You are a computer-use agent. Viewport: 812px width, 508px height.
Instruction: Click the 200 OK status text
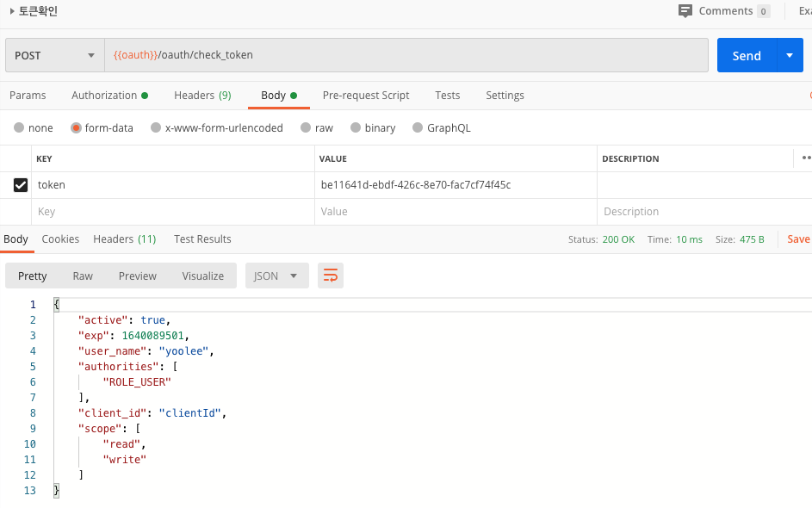click(x=618, y=239)
